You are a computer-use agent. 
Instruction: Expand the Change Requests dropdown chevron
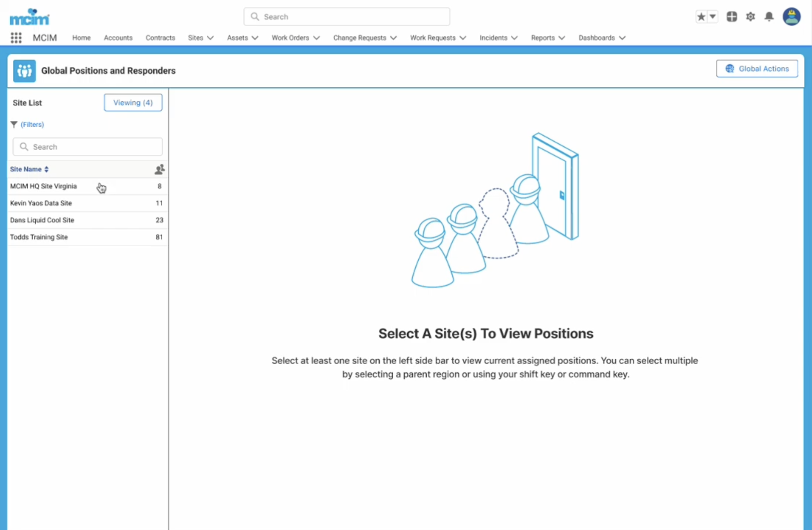pos(393,38)
